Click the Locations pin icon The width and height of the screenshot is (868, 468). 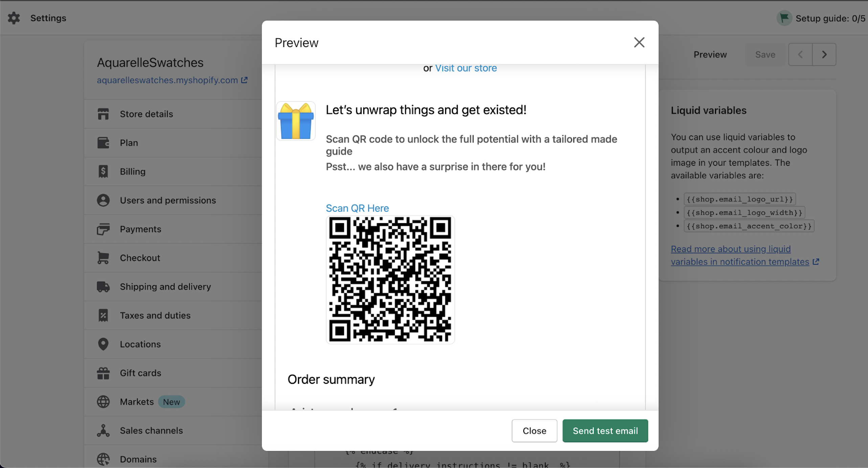point(103,344)
